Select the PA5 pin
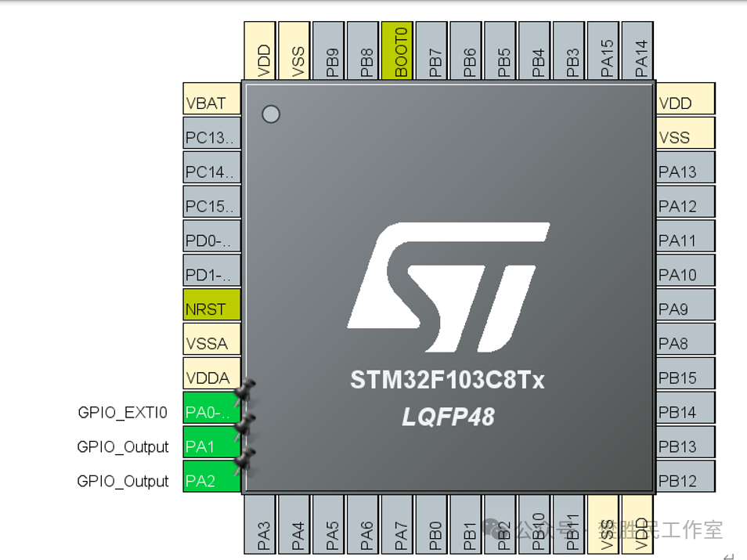The image size is (747, 560). 329,524
